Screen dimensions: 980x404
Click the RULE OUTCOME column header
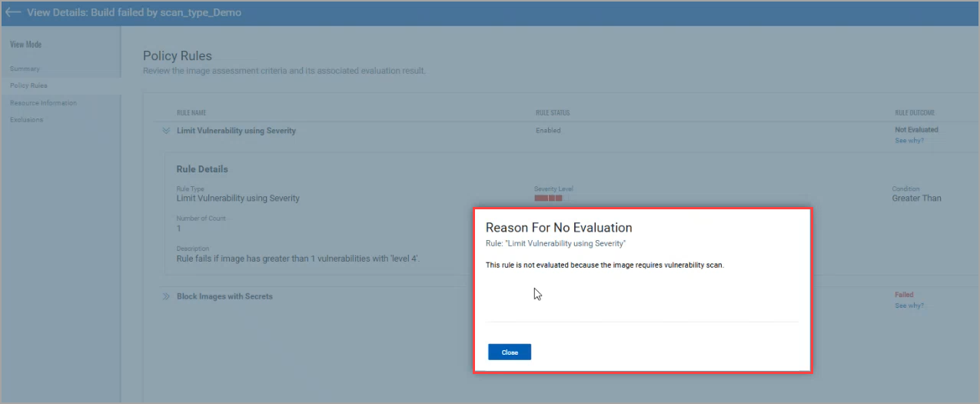[915, 113]
